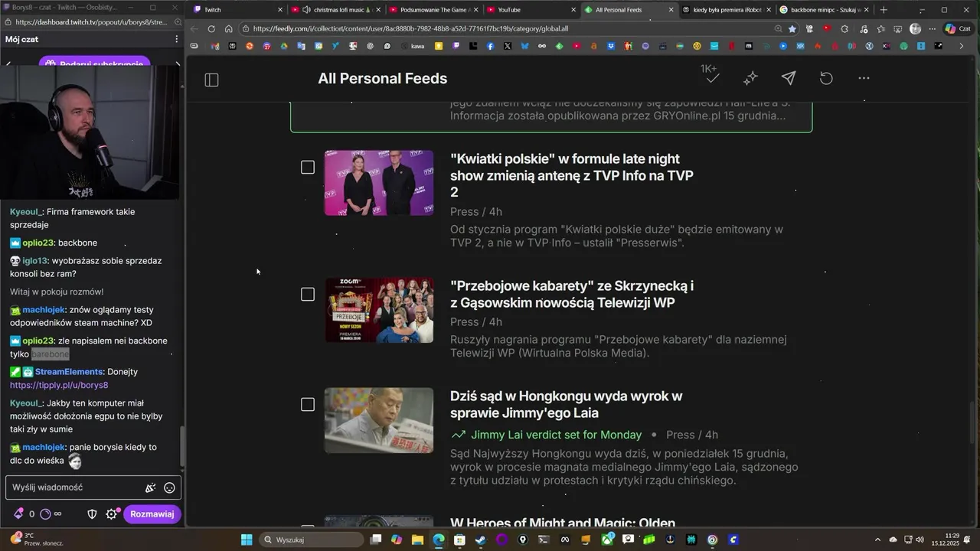Bookmark this page with the star icon

click(792, 29)
